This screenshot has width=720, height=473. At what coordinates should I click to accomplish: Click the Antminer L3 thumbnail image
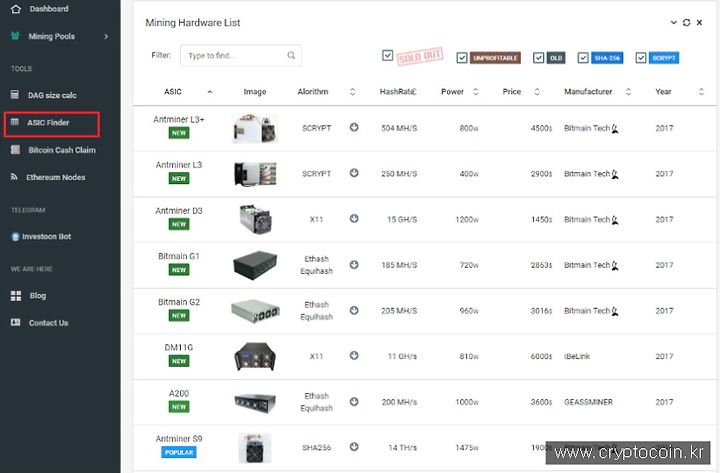pyautogui.click(x=255, y=174)
